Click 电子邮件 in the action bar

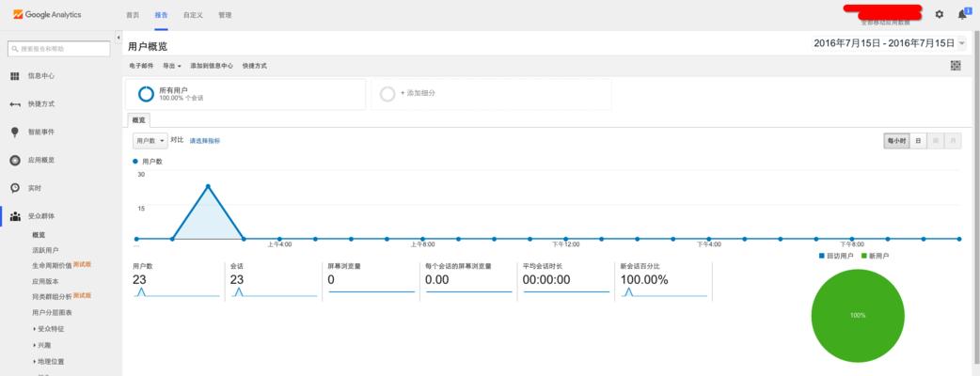click(x=141, y=66)
